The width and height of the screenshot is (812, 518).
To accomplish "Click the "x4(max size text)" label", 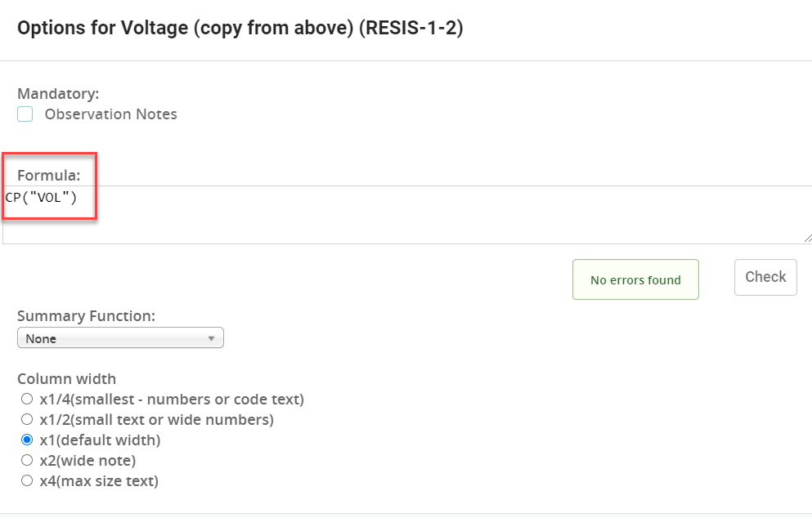I will pos(99,481).
